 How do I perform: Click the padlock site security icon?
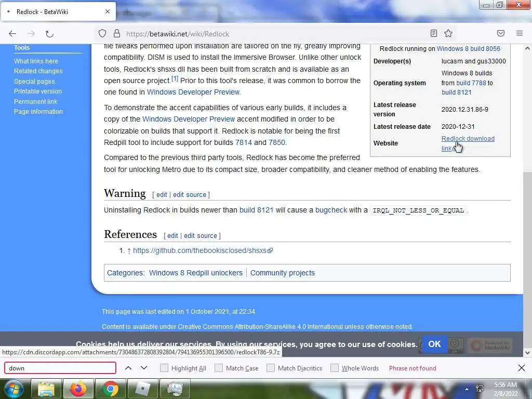click(x=117, y=34)
